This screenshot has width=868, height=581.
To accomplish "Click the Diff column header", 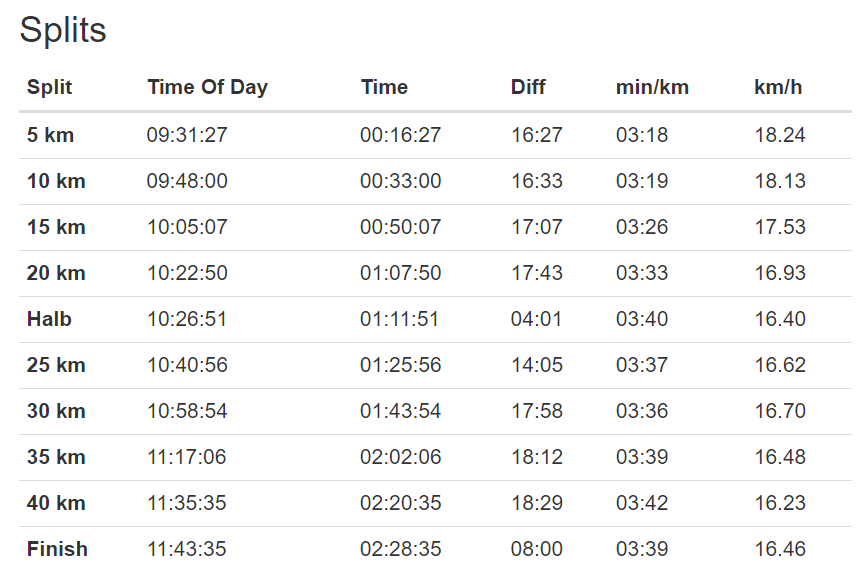I will [x=528, y=87].
